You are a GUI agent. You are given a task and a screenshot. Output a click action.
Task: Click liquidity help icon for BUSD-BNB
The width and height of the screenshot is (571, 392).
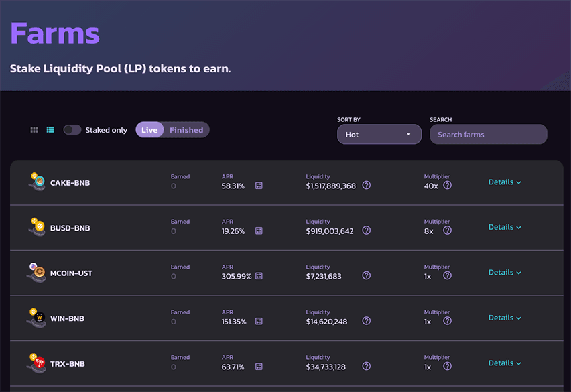point(367,231)
